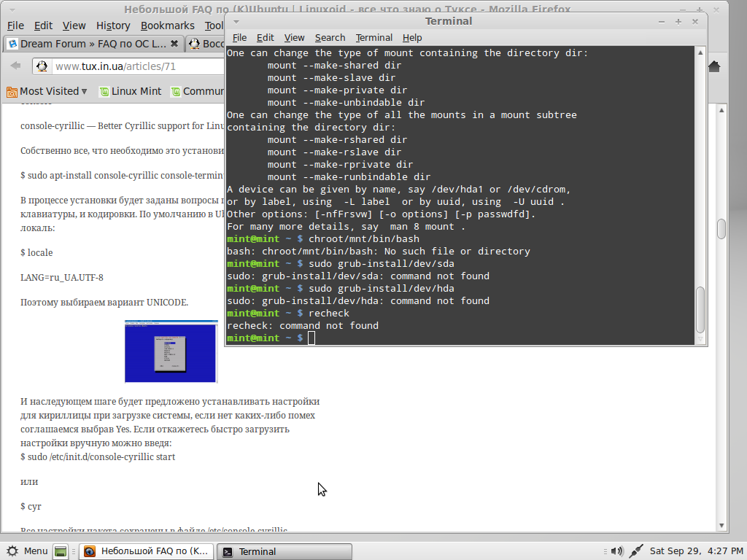Screen dimensions: 747x560
Task: Click terminal line 'mount --make-shared dir'
Action: 334,66
